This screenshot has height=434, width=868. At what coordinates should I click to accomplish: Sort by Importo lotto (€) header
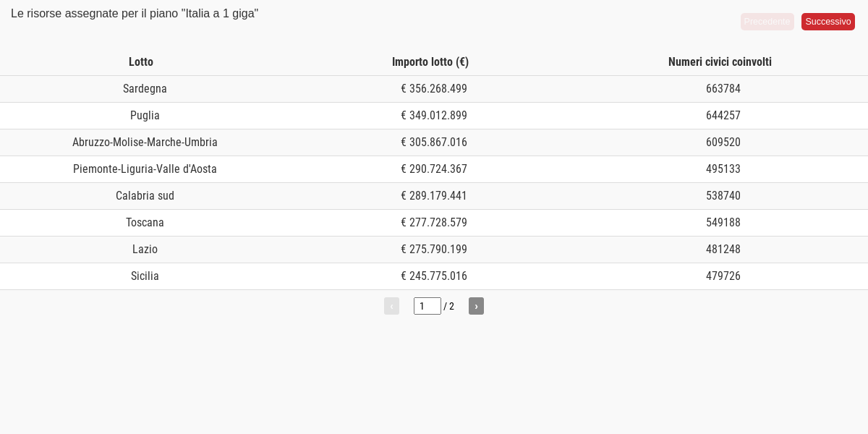pyautogui.click(x=430, y=62)
